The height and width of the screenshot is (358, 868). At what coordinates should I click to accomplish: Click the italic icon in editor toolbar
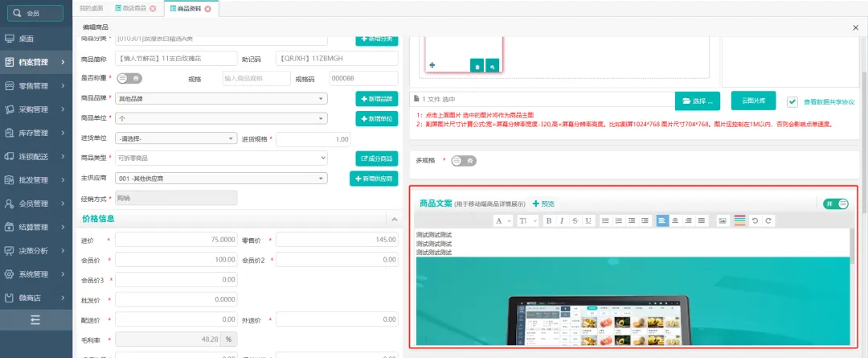562,220
